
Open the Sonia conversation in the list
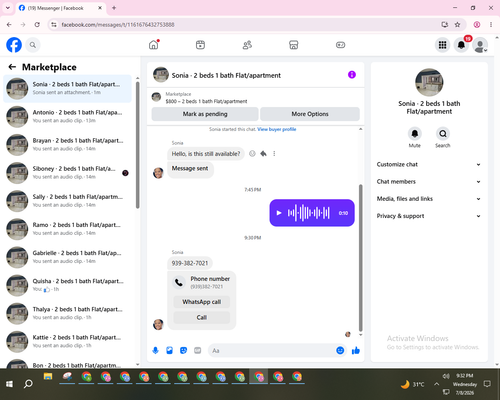pos(68,89)
